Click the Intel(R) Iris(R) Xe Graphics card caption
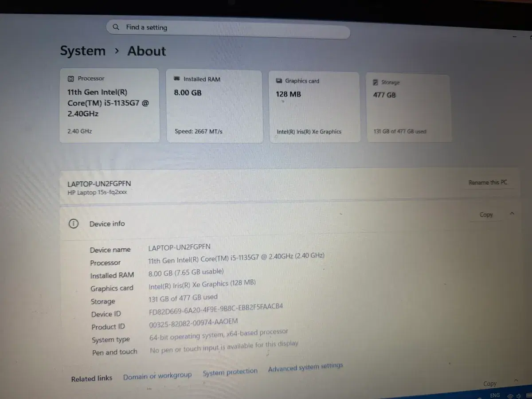Viewport: 532px width, 399px height. 309,132
